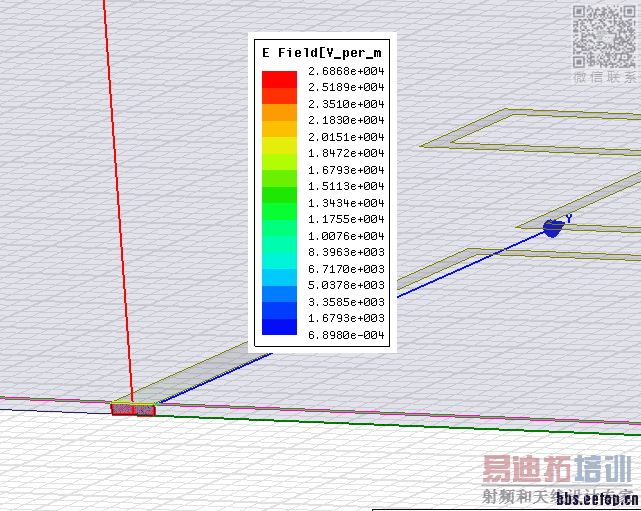The image size is (641, 511).
Task: Click the blue Y axis label letter
Action: 569,219
